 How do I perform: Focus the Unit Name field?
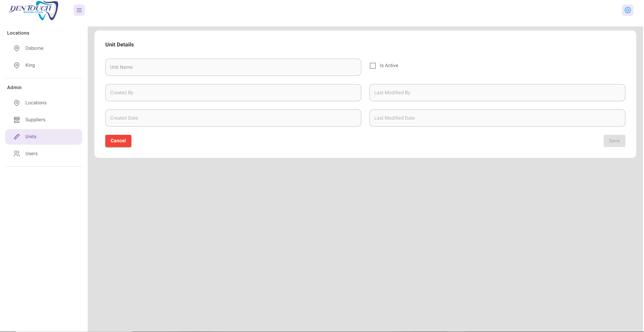tap(233, 67)
